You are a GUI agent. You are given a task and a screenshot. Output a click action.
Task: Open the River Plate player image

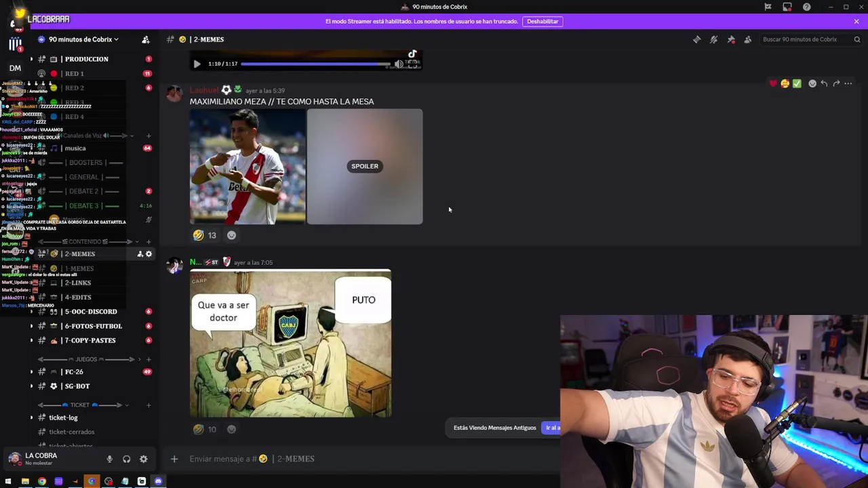(248, 166)
